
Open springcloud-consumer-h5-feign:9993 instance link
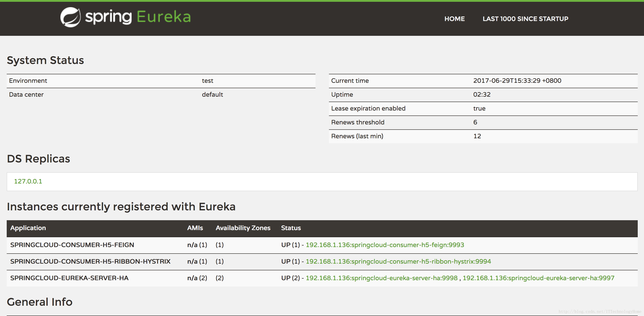click(x=385, y=245)
